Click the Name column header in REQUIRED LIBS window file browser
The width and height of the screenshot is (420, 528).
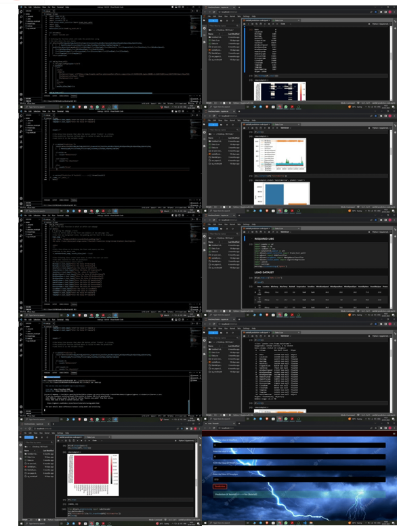pyautogui.click(x=214, y=242)
